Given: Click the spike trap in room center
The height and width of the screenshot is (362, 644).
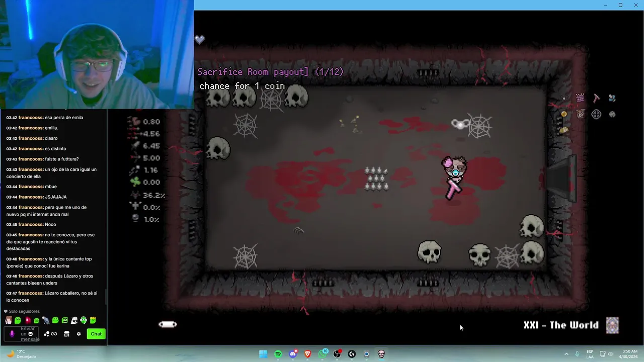Looking at the screenshot, I should [x=376, y=178].
